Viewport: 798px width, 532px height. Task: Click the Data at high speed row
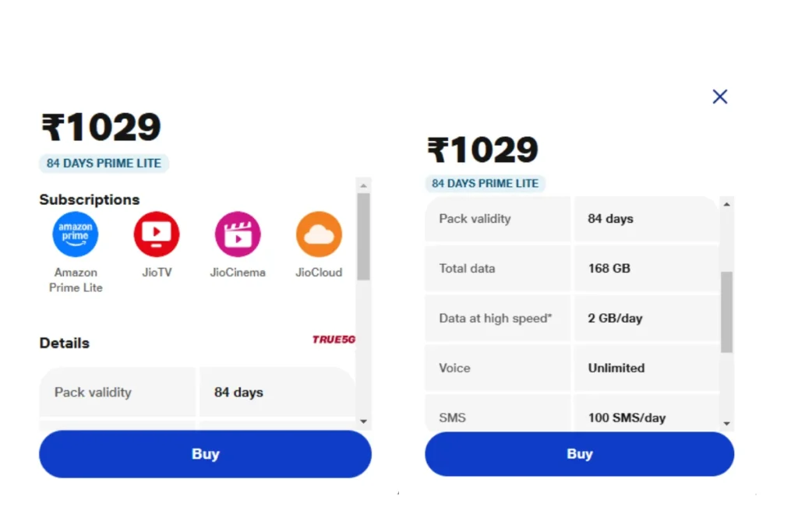pyautogui.click(x=572, y=318)
